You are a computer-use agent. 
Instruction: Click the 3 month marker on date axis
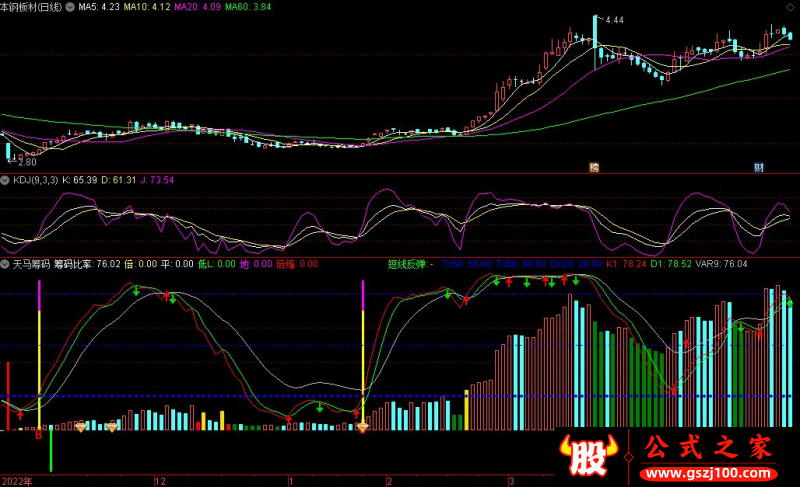pos(511,481)
